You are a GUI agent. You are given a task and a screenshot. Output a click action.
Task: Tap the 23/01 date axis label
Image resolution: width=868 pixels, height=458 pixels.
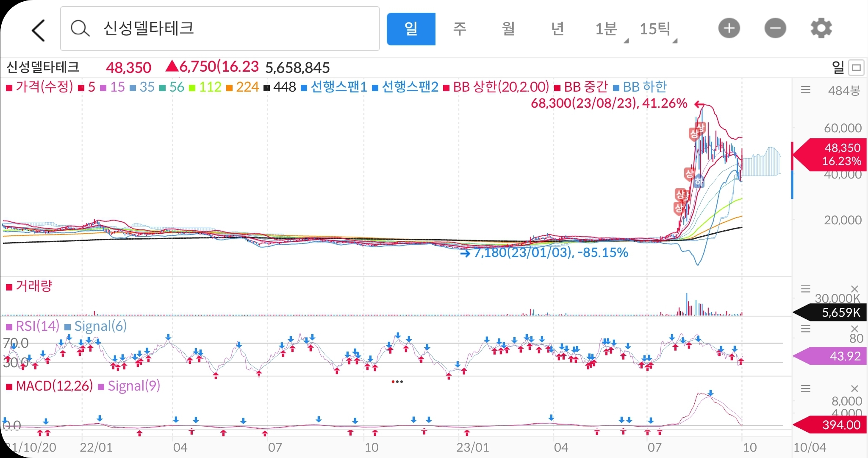tap(473, 447)
